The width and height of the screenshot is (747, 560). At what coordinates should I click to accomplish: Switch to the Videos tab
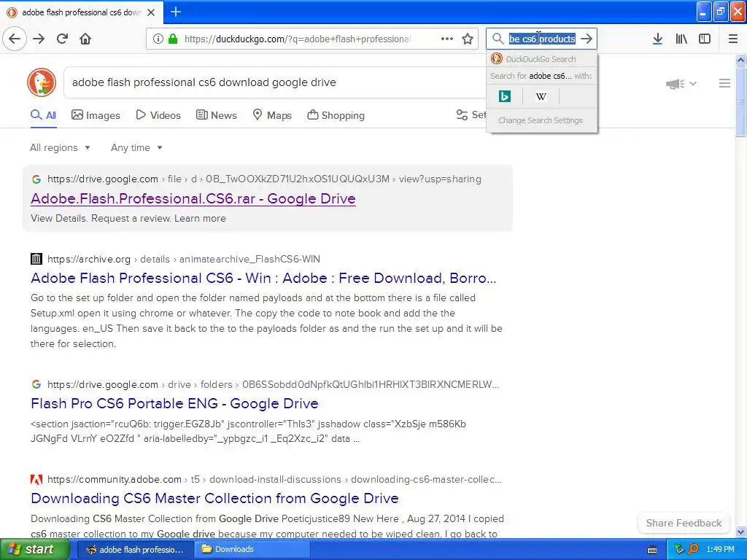click(158, 115)
